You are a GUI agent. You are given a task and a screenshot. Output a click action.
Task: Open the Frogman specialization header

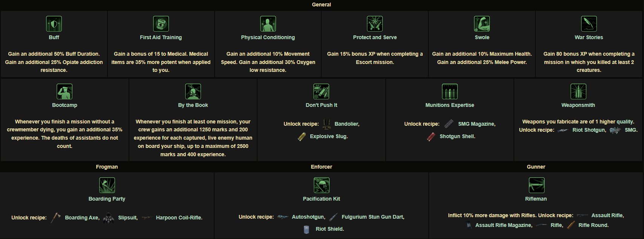107,167
